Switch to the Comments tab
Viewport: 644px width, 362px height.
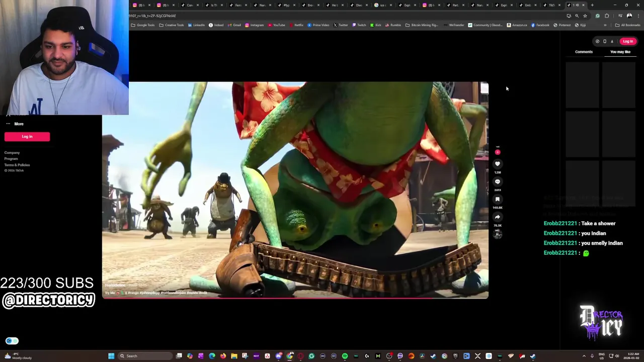[x=584, y=52]
